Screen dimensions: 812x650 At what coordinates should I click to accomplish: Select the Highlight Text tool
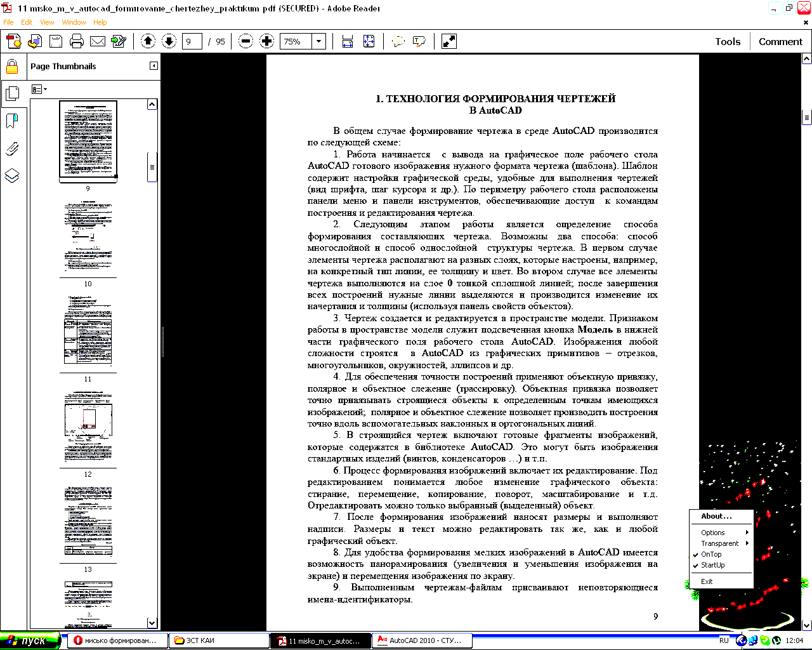(419, 41)
